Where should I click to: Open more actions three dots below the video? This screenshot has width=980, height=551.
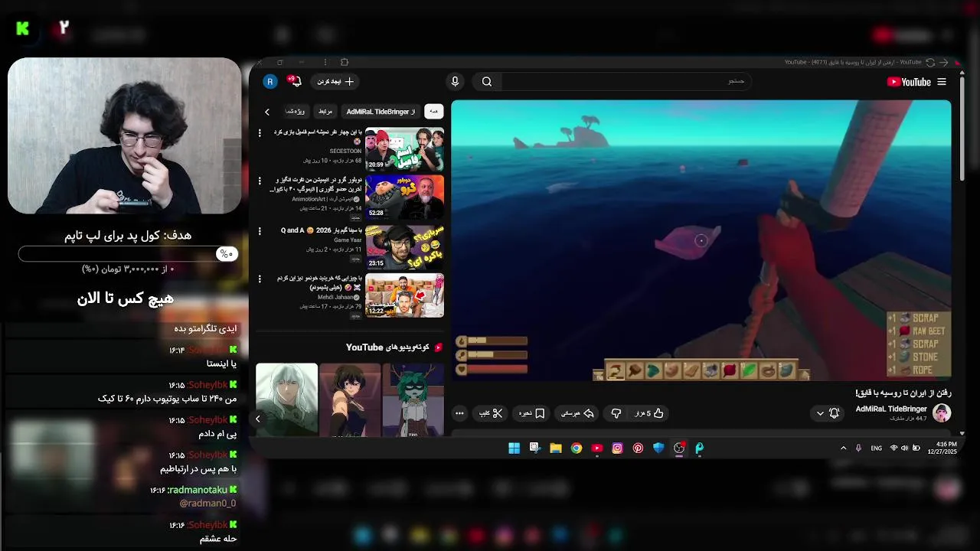(x=459, y=413)
